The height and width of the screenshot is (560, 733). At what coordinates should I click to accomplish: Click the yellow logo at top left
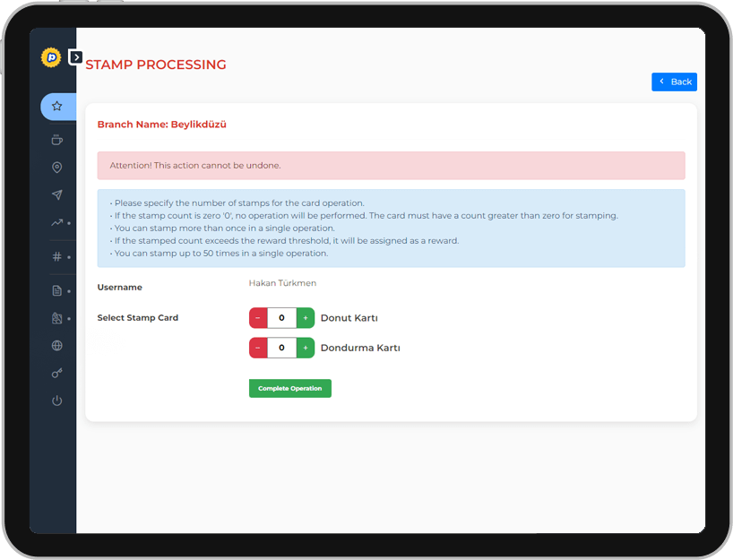point(50,57)
